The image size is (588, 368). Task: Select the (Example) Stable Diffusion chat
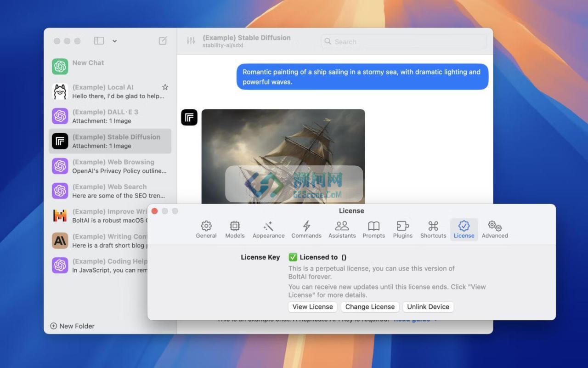point(110,141)
